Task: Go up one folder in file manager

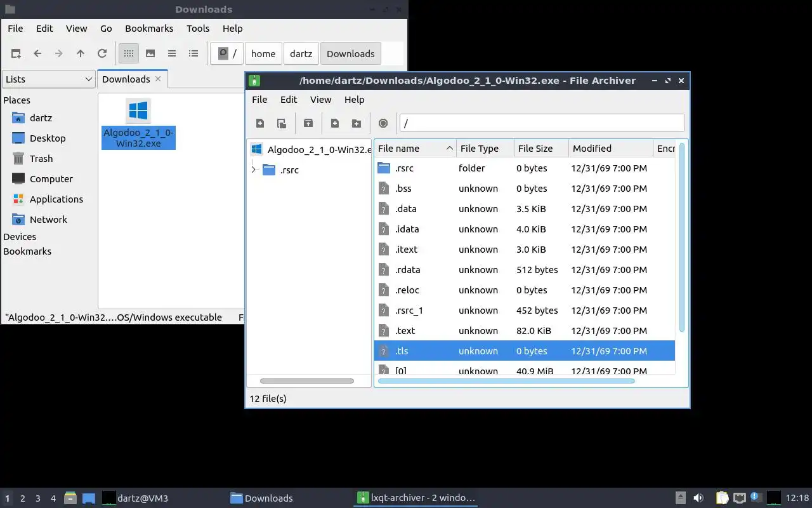Action: pyautogui.click(x=81, y=54)
